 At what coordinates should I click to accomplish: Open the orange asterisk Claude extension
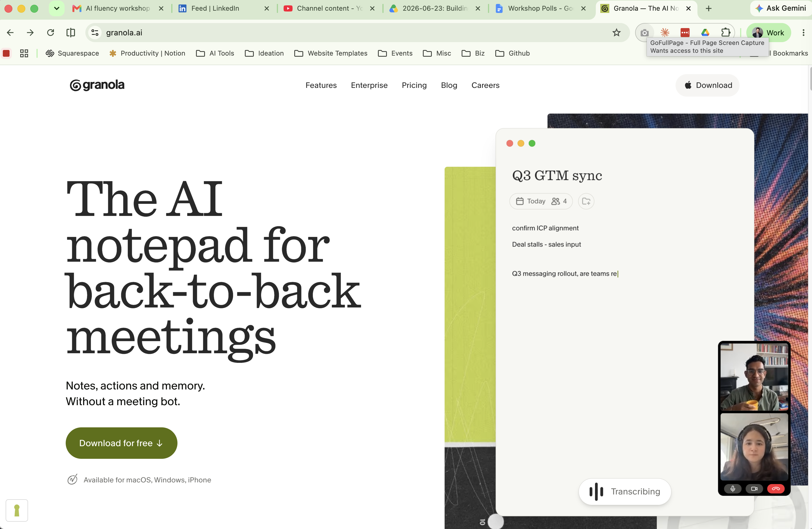[x=665, y=33]
